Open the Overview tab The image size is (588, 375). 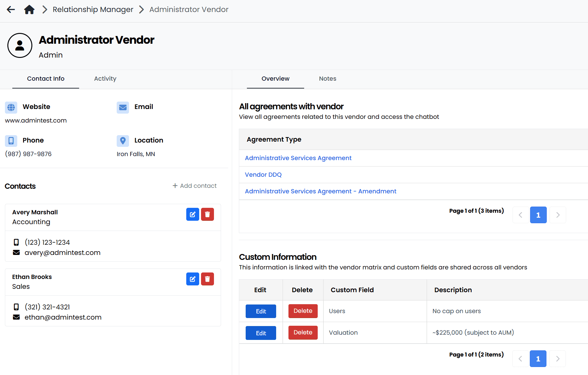(x=276, y=79)
